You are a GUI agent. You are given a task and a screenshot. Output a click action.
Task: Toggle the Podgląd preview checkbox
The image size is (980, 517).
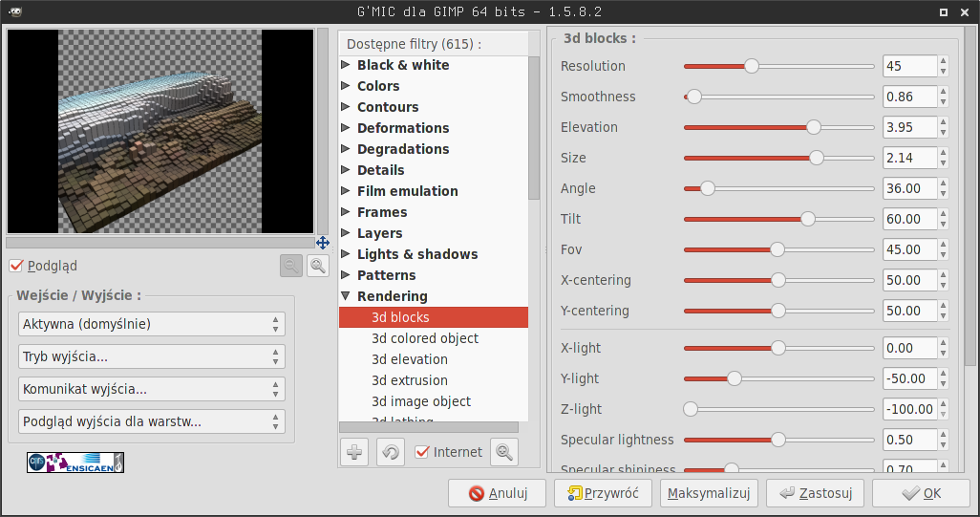tap(16, 266)
